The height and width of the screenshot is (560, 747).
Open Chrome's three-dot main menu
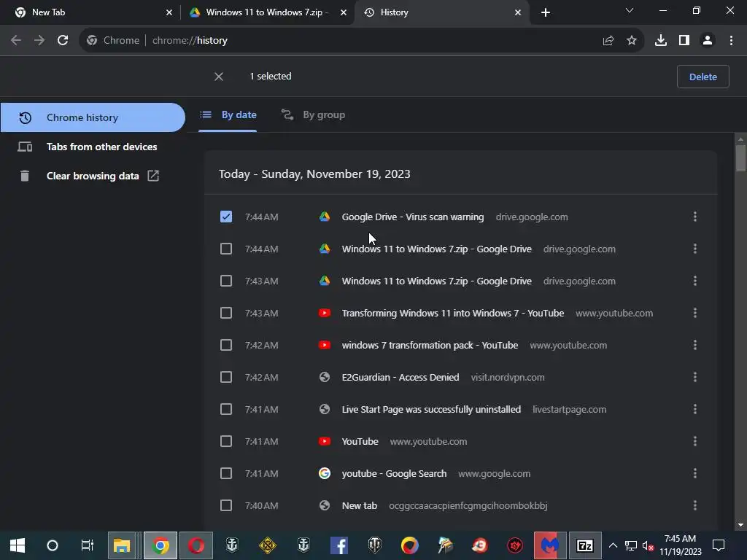[731, 41]
